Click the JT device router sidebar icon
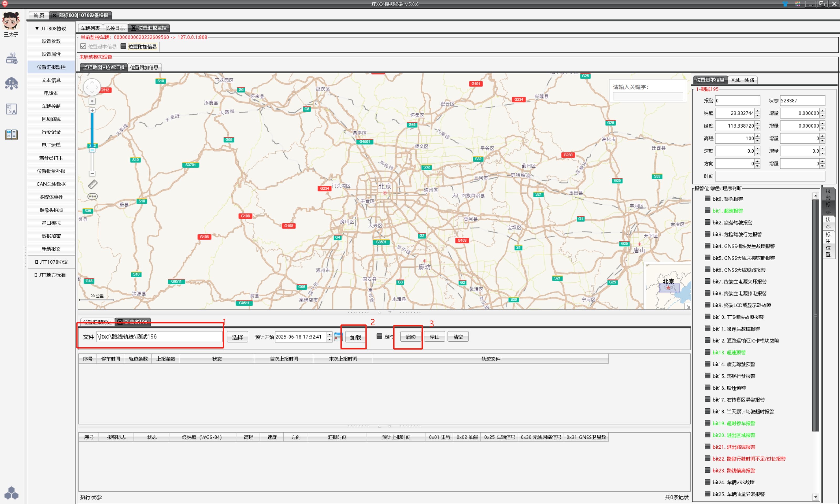Viewport: 840px width, 504px height. [x=12, y=59]
